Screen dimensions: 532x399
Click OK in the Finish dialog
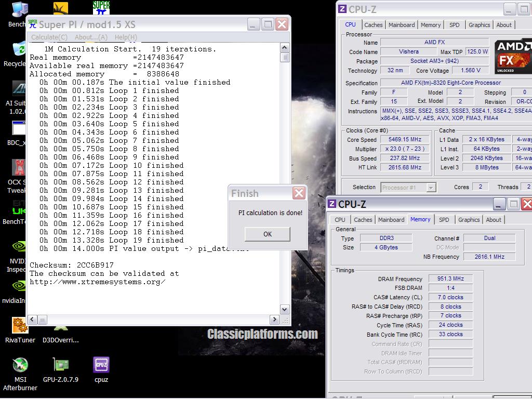pyautogui.click(x=268, y=234)
